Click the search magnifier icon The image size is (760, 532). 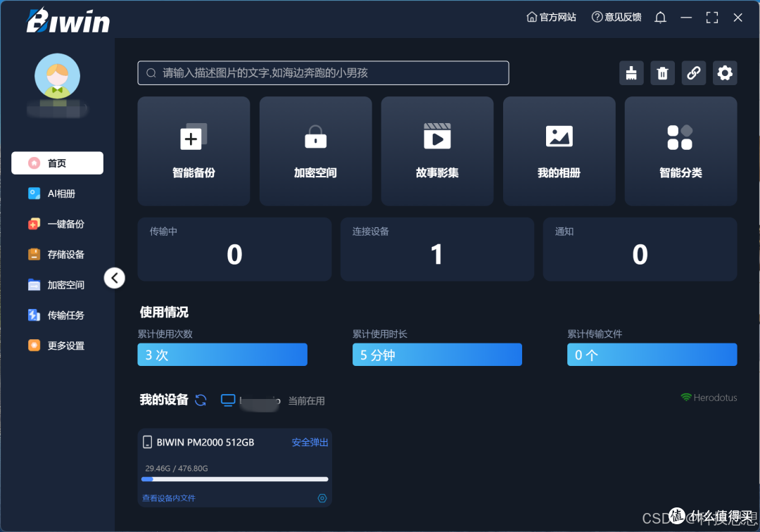[151, 73]
